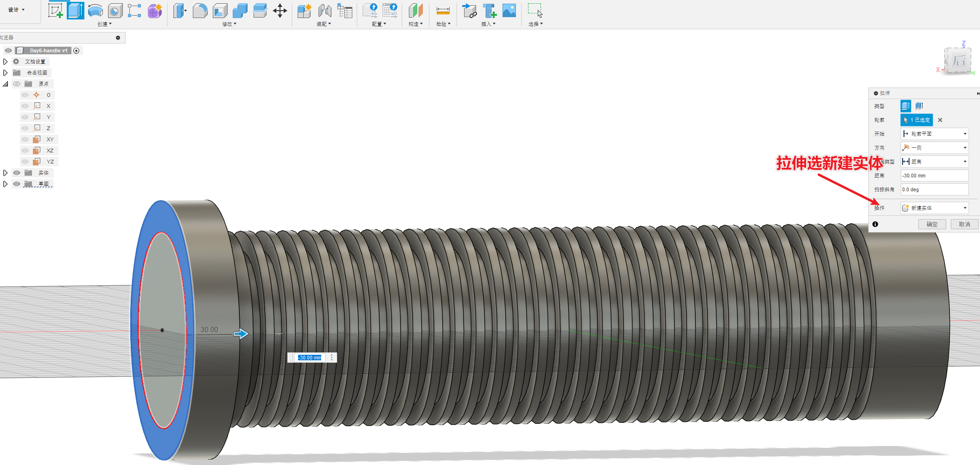This screenshot has height=465, width=980.
Task: Click the 取消 button
Action: pos(964,224)
